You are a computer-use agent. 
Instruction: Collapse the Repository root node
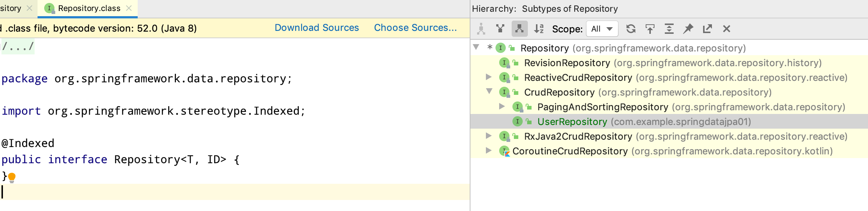pos(476,47)
